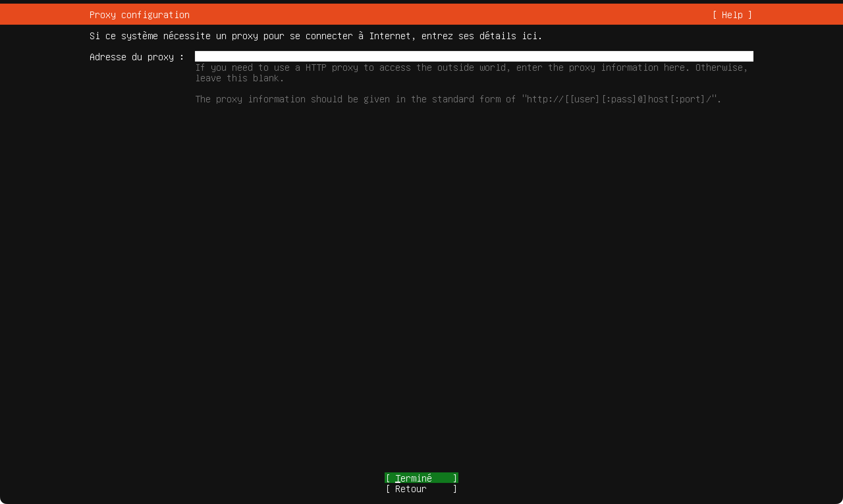Click the 'host[:port]' part of the example
Screen dimensions: 843x504
[x=676, y=99]
